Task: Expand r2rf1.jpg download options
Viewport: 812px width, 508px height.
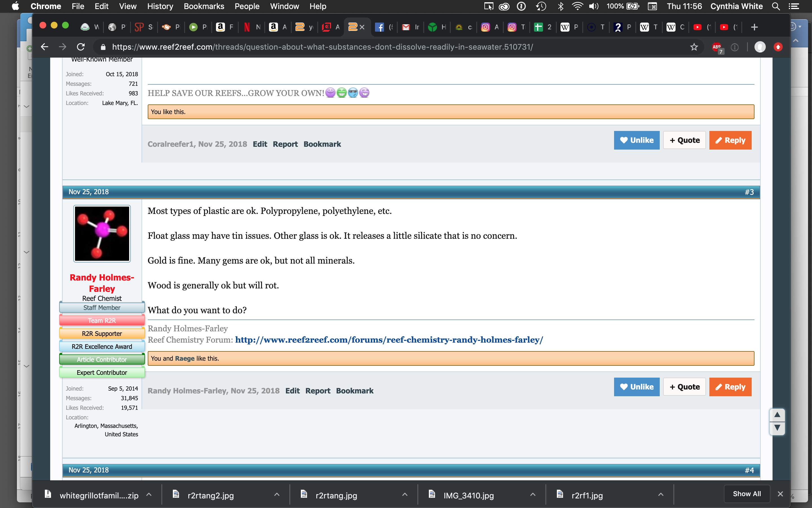Action: click(661, 494)
